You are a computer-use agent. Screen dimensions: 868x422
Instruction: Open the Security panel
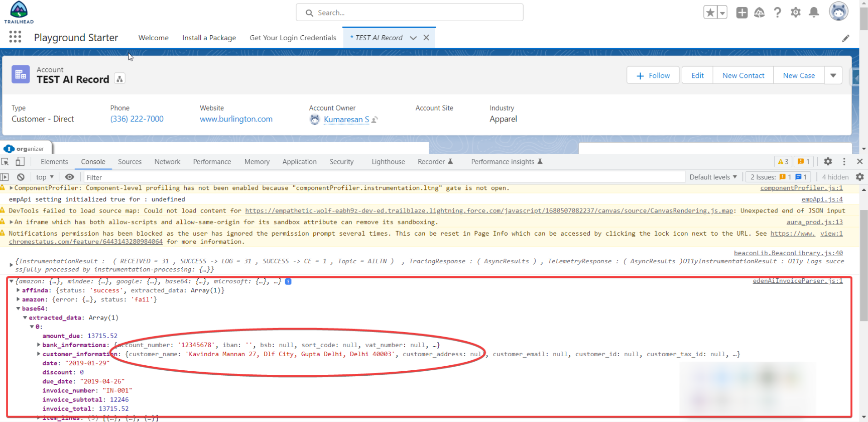tap(341, 162)
